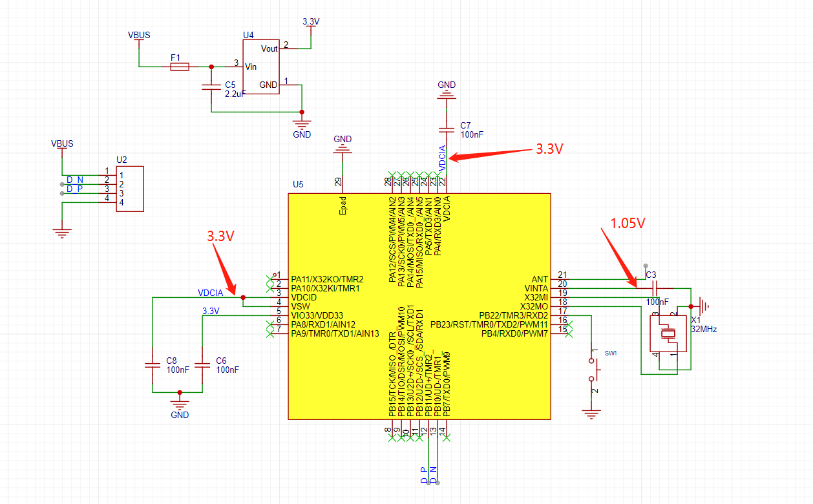
Task: Select the C8 100nF capacitor symbol
Action: point(152,365)
